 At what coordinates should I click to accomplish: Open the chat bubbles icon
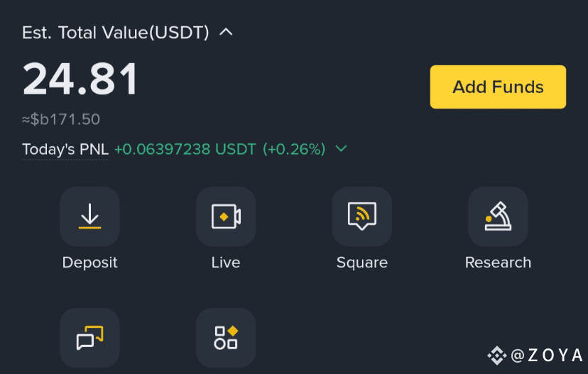tap(89, 338)
